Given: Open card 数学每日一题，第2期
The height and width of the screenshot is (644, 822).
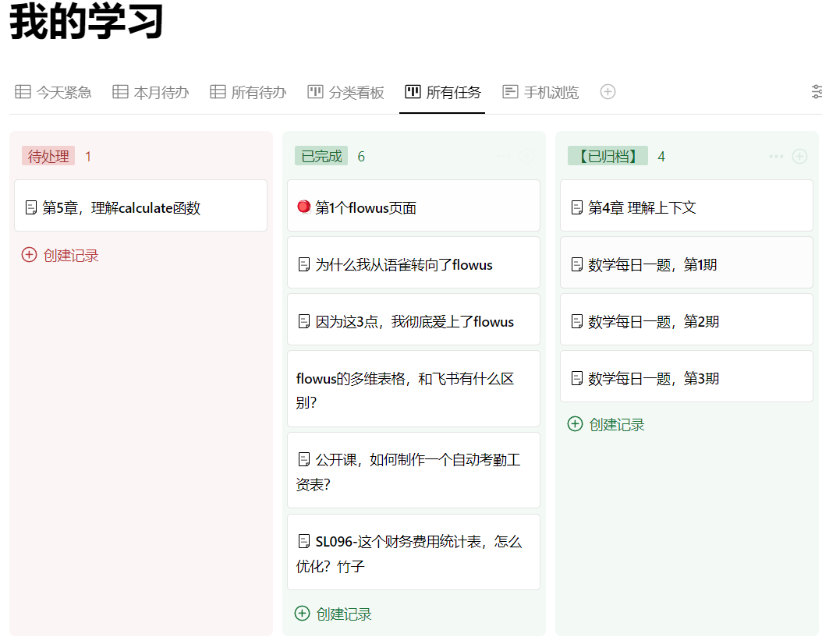Looking at the screenshot, I should pyautogui.click(x=686, y=319).
